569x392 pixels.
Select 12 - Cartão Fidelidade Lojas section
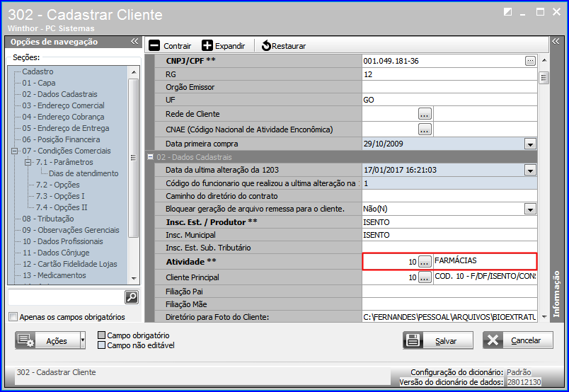(x=69, y=264)
